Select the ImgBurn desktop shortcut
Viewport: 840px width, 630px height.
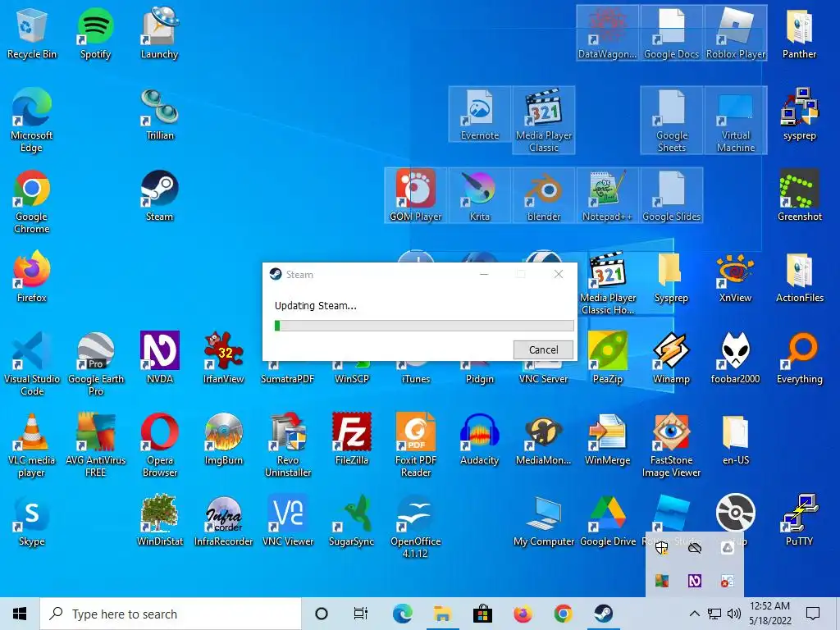[223, 440]
